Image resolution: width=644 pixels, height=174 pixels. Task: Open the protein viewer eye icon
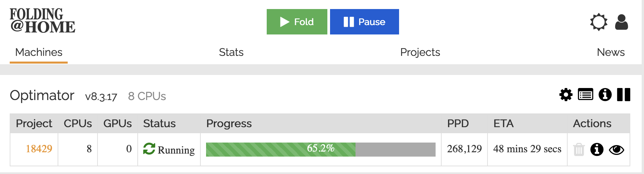[616, 150]
